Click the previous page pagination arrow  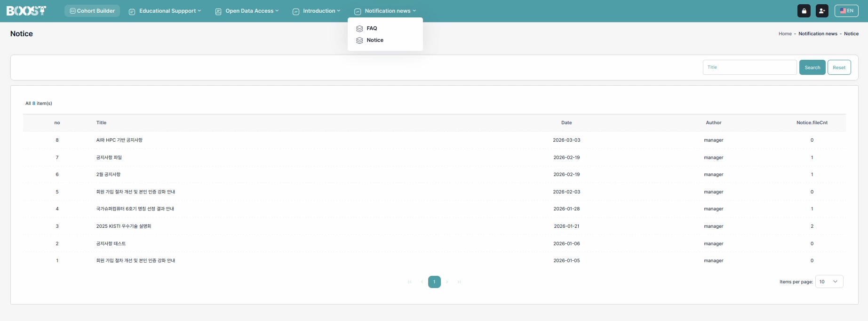tap(422, 282)
